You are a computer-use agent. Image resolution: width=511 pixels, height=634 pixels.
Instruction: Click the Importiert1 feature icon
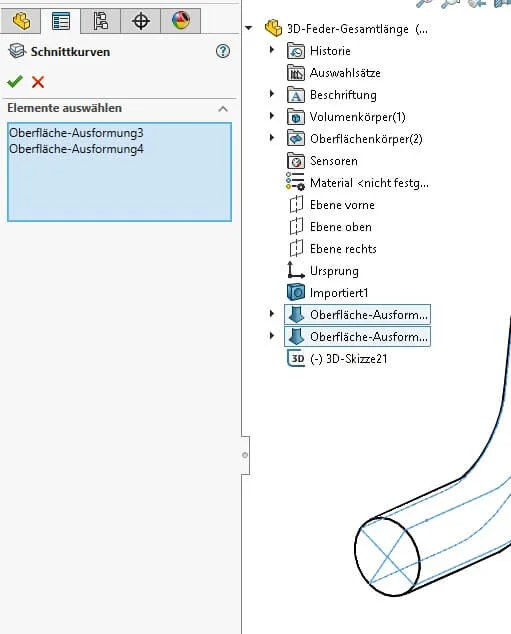point(296,292)
